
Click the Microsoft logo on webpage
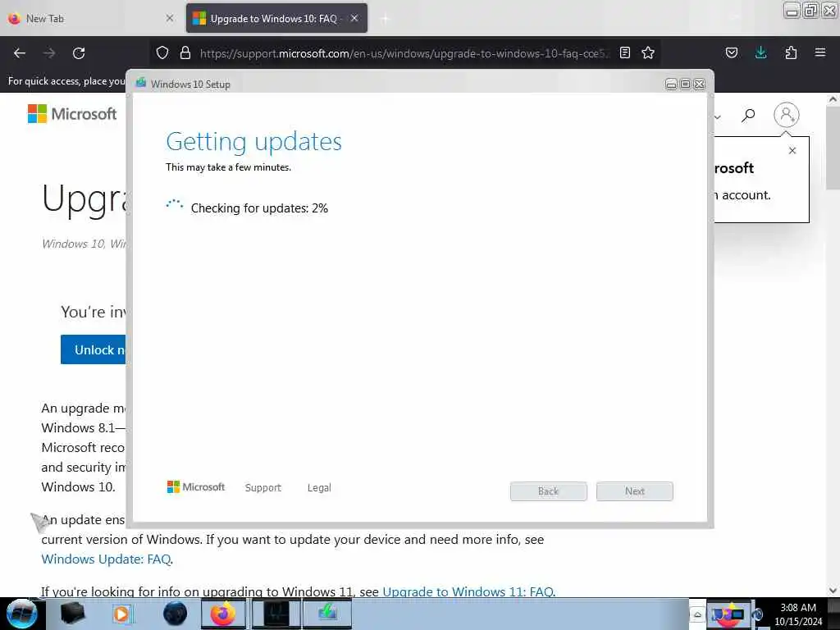72,113
